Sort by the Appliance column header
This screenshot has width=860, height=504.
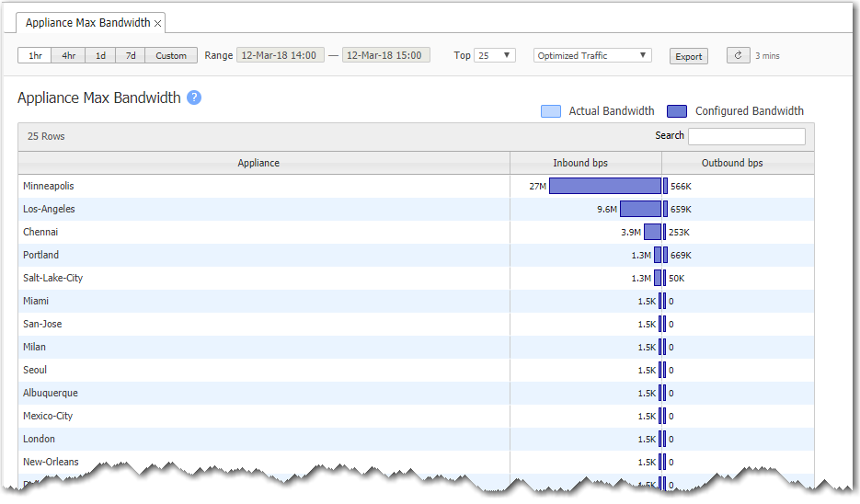point(258,163)
